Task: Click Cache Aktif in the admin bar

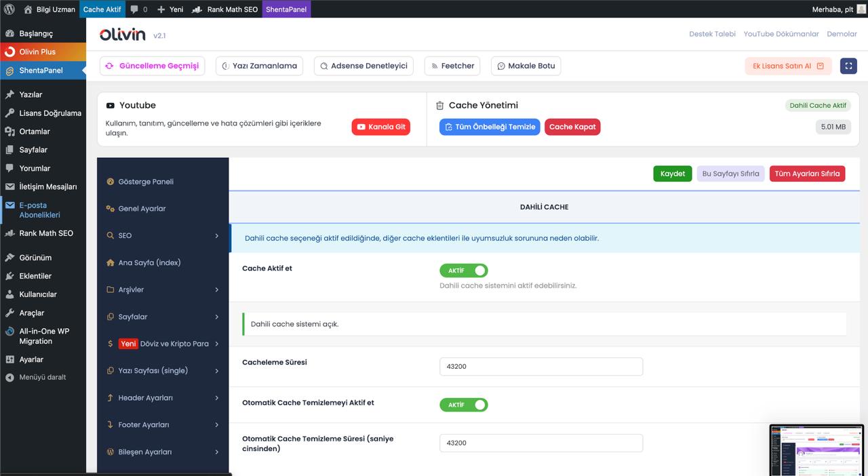Action: (x=102, y=9)
